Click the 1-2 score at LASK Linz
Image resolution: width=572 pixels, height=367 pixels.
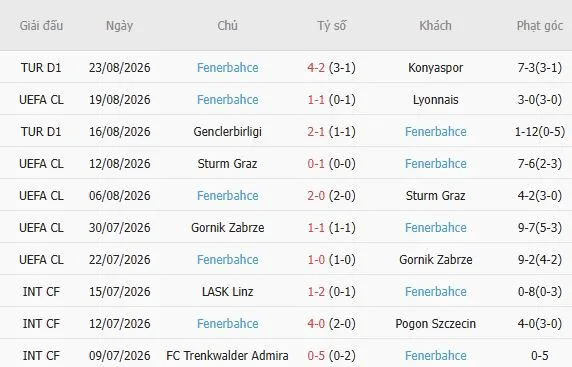[x=316, y=292]
